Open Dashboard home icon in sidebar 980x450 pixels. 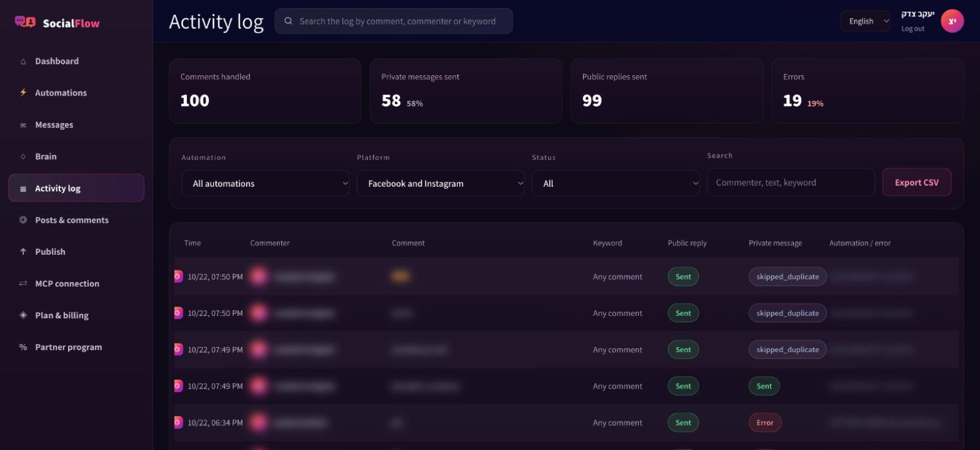click(x=23, y=61)
